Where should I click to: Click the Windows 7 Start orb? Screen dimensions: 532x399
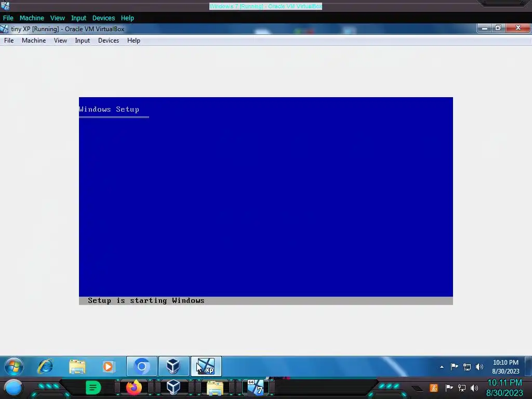pyautogui.click(x=14, y=366)
